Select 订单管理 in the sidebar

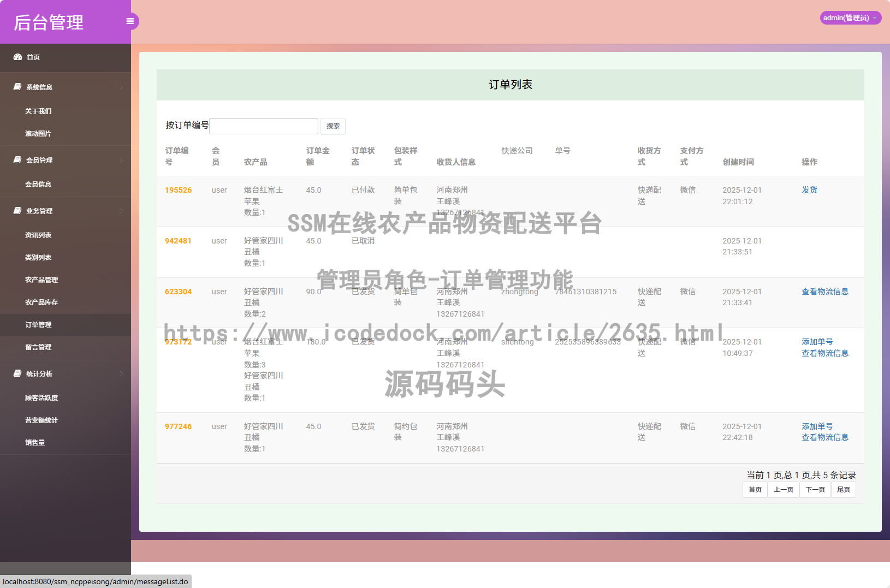(x=38, y=324)
